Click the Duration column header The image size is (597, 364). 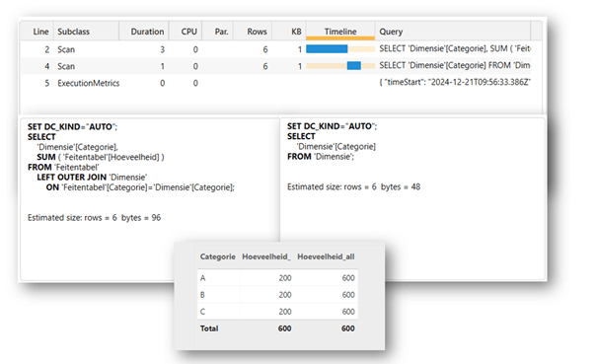click(144, 32)
